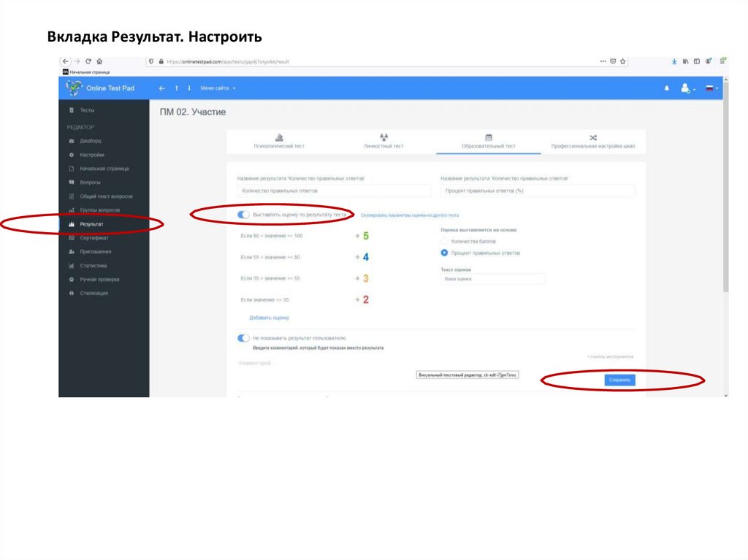748x560 pixels.
Task: Click the browser reload icon
Action: pyautogui.click(x=88, y=61)
